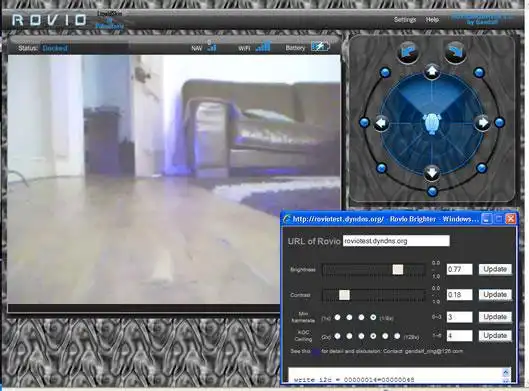This screenshot has width=529, height=391.
Task: Click the upper-left blue dot on control ring
Action: click(x=385, y=73)
